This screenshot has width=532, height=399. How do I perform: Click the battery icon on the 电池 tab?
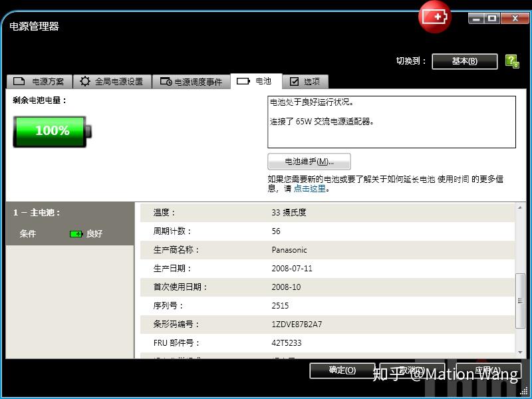(242, 81)
